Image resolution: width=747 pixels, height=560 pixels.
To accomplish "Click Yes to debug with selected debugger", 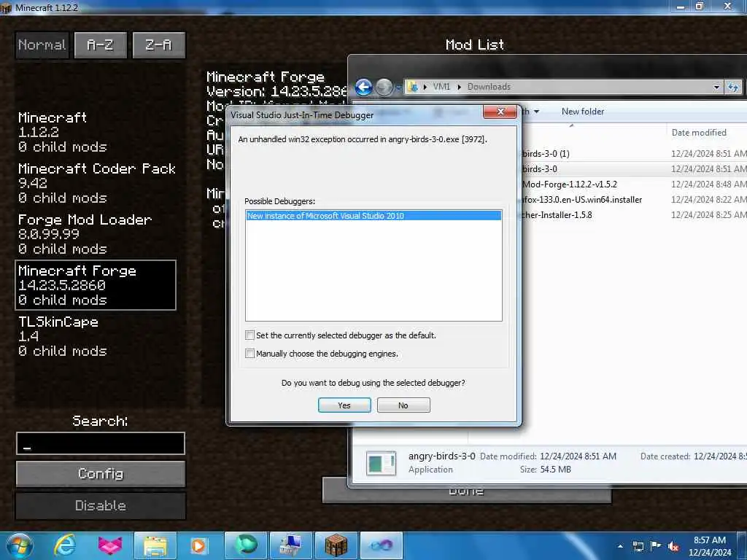I will (344, 405).
